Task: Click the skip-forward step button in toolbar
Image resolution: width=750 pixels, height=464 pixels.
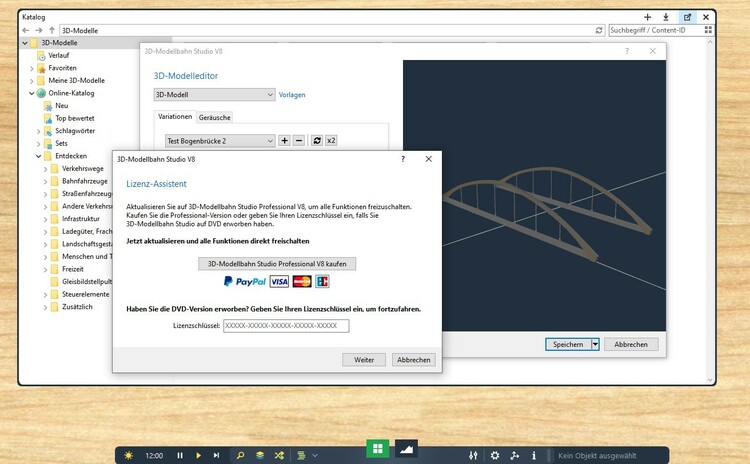Action: click(216, 455)
